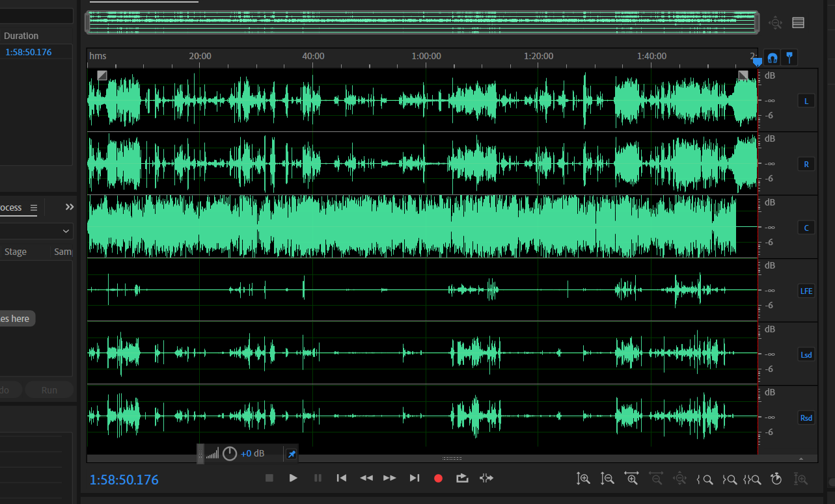Screen dimensions: 835x504
Task: Toggle Loop Playback in the transport bar
Action: 462,478
